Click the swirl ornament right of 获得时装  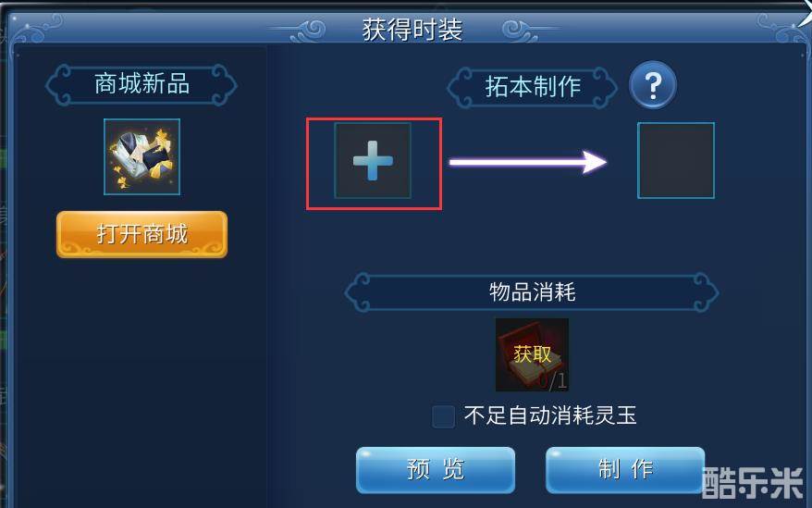pos(520,31)
